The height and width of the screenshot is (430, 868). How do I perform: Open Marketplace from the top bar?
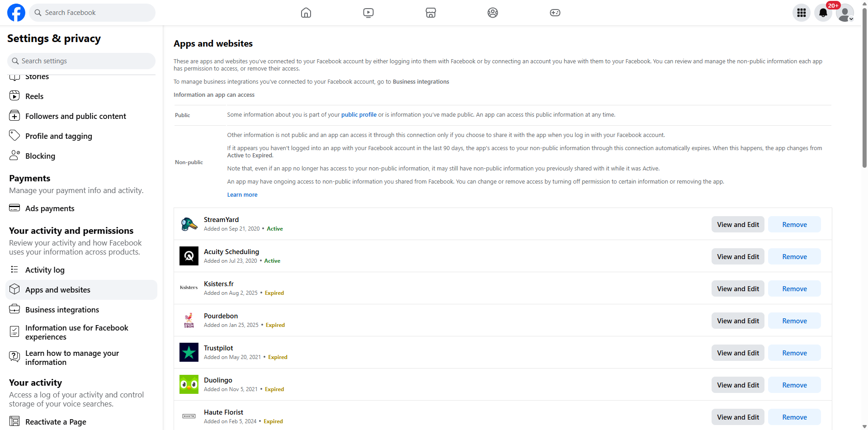click(x=430, y=13)
